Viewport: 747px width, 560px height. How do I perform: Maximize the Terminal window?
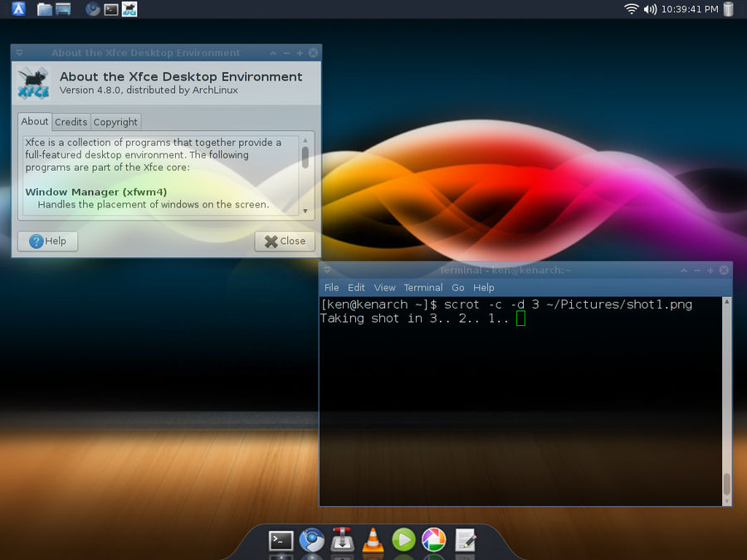(x=710, y=270)
